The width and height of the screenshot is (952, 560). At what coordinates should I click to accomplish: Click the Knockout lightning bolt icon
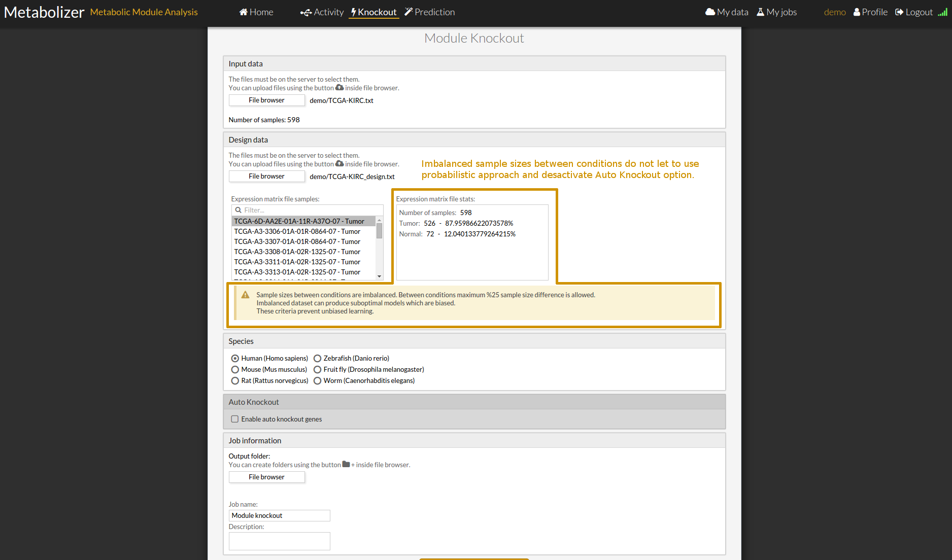(353, 12)
